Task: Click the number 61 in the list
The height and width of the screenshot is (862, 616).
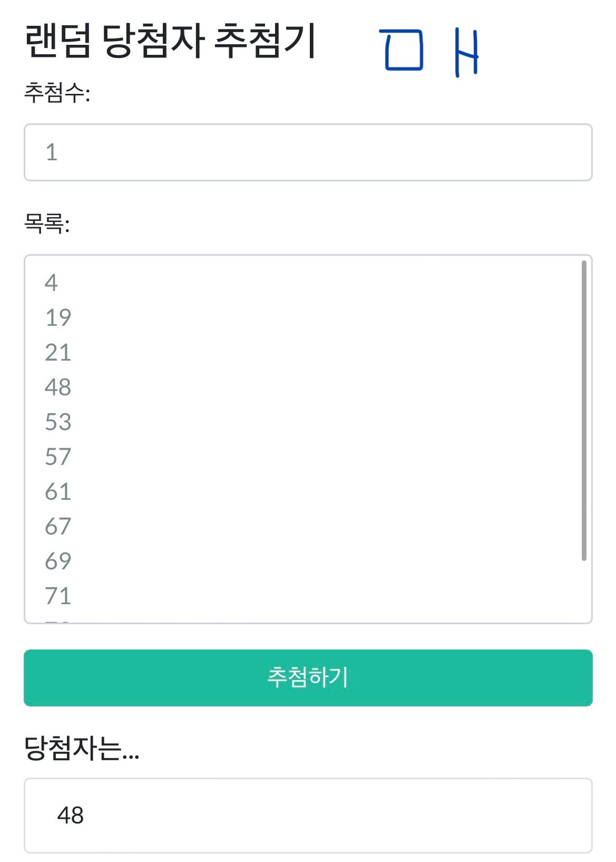Action: (x=58, y=492)
